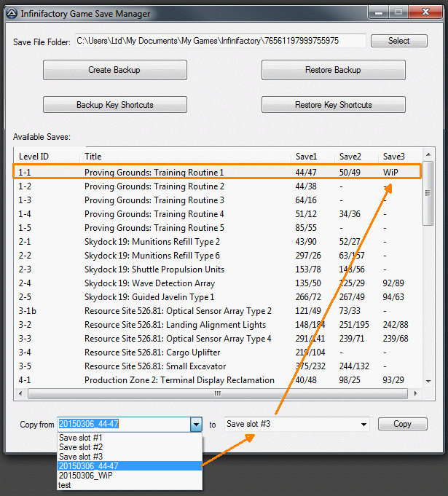Click Level ID 3-1b cell
Image resolution: width=448 pixels, height=496 pixels.
tap(27, 311)
